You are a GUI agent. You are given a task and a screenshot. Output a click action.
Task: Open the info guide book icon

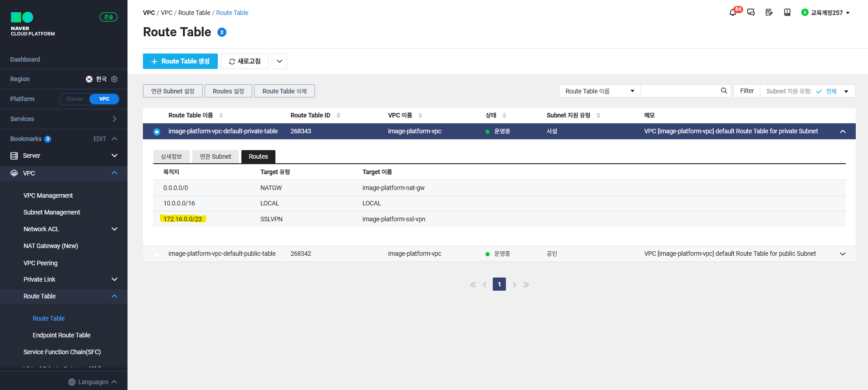point(787,12)
